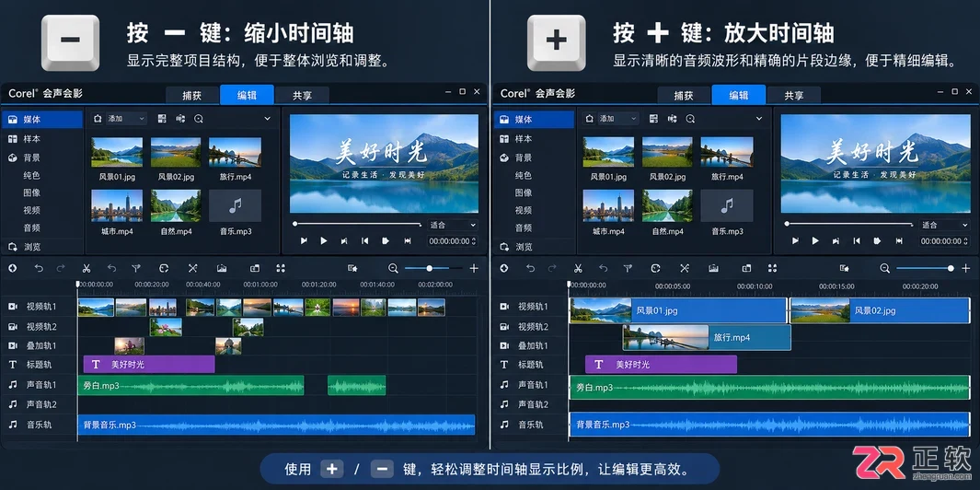
Task: Click scissors cut tool in right timeline toolbar
Action: click(578, 268)
